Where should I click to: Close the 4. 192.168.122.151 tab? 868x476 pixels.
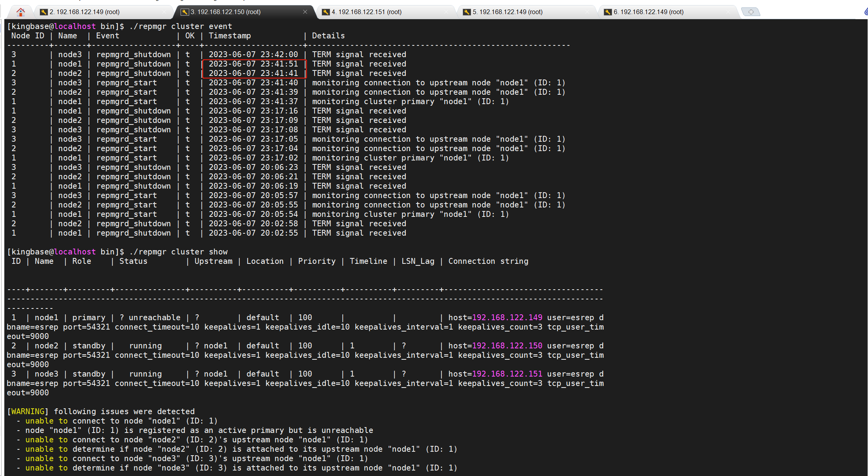(446, 12)
